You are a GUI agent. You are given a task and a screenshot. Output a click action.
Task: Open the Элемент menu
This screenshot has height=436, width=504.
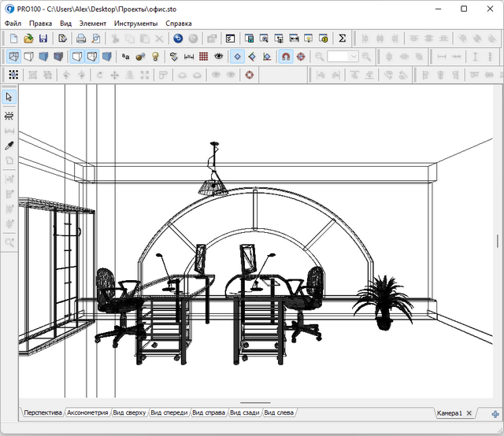(x=92, y=24)
